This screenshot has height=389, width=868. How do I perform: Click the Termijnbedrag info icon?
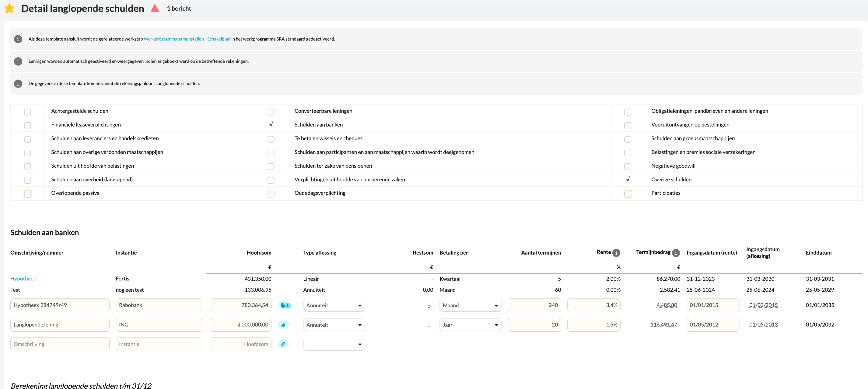[676, 253]
